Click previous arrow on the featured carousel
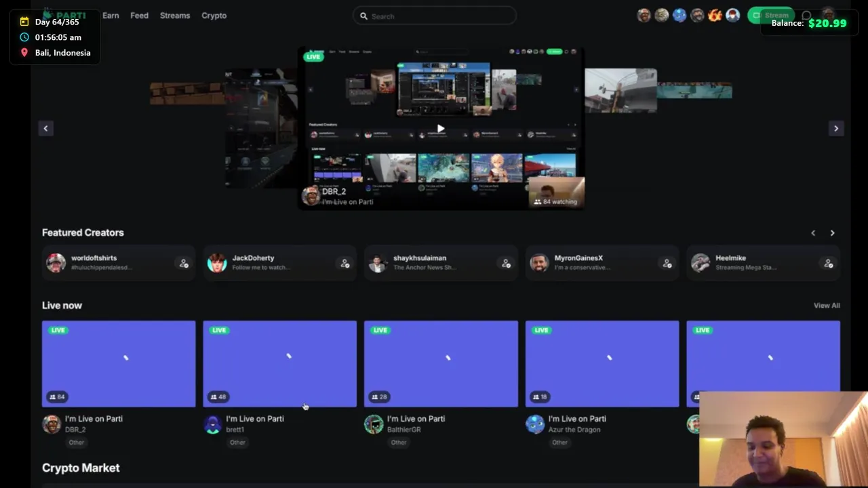The height and width of the screenshot is (488, 868). [45, 128]
